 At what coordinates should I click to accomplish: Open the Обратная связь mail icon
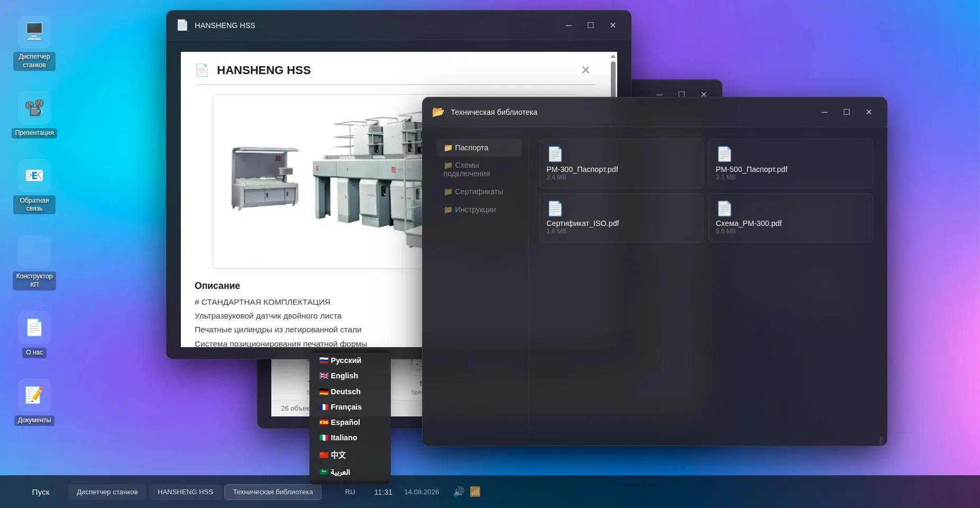(34, 186)
